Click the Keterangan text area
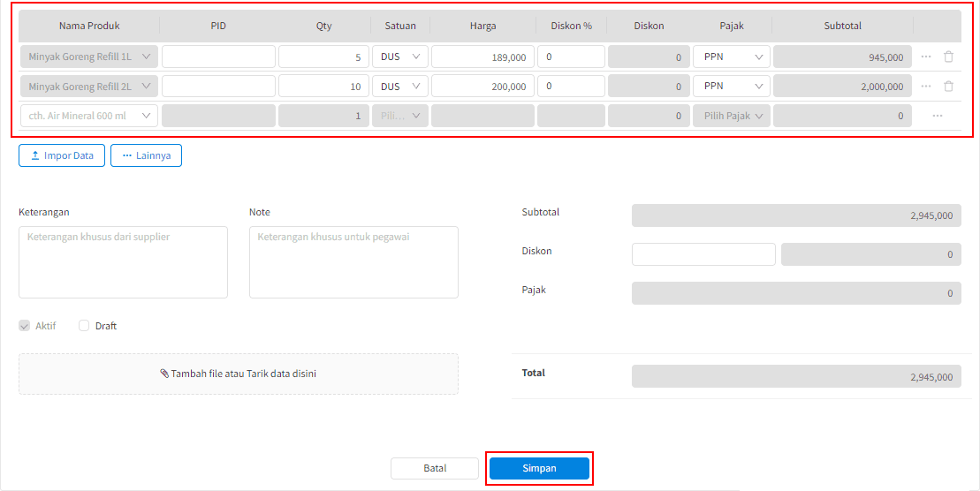Image resolution: width=980 pixels, height=491 pixels. [123, 262]
